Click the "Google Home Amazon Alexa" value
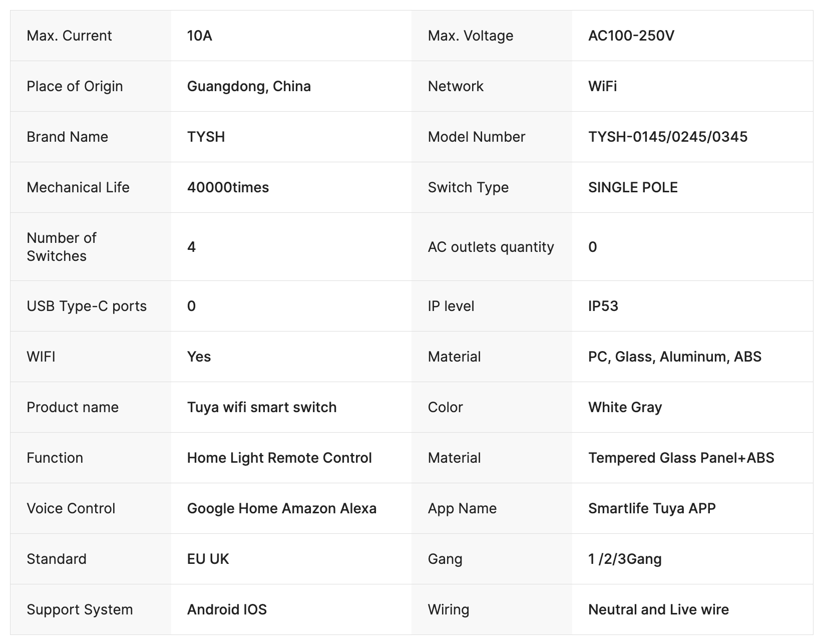 281,508
